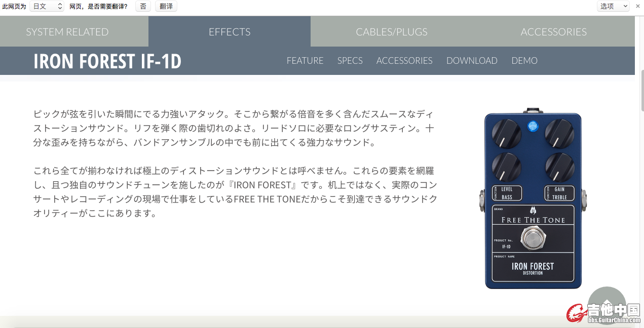The width and height of the screenshot is (644, 328).
Task: Select the ACCESSORIES top category tab
Action: pyautogui.click(x=554, y=31)
